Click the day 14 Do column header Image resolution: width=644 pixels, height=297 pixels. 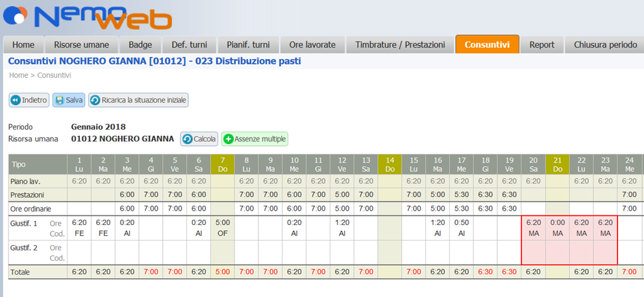coord(390,165)
